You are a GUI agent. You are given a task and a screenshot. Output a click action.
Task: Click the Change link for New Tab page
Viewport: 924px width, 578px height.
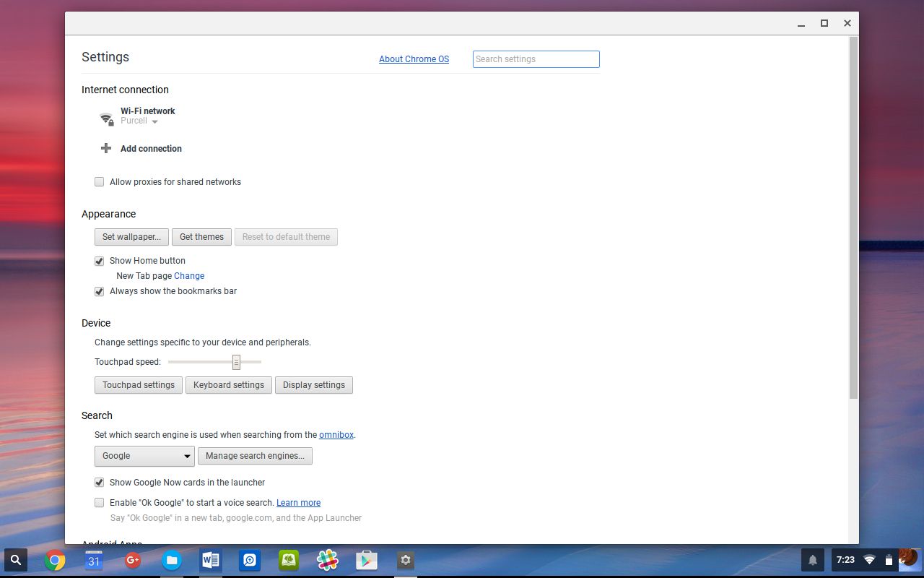(189, 276)
